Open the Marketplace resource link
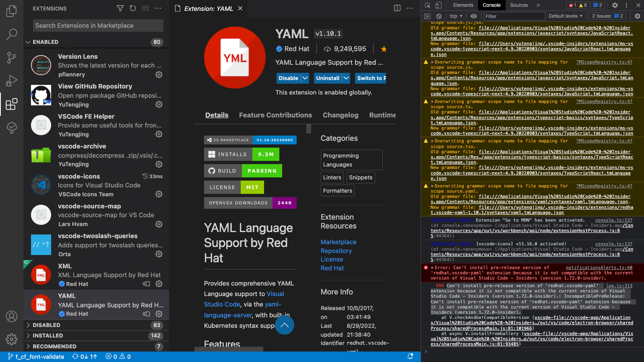This screenshot has width=644, height=362. coord(339,242)
